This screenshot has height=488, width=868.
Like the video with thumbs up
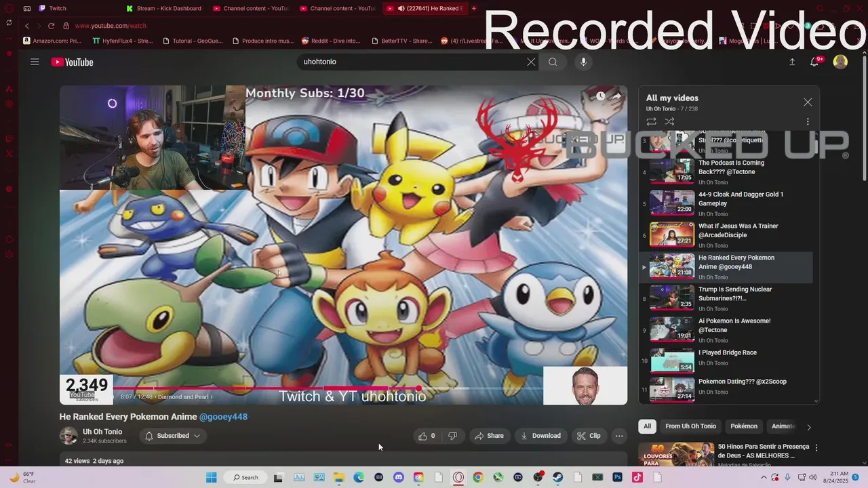pyautogui.click(x=426, y=436)
